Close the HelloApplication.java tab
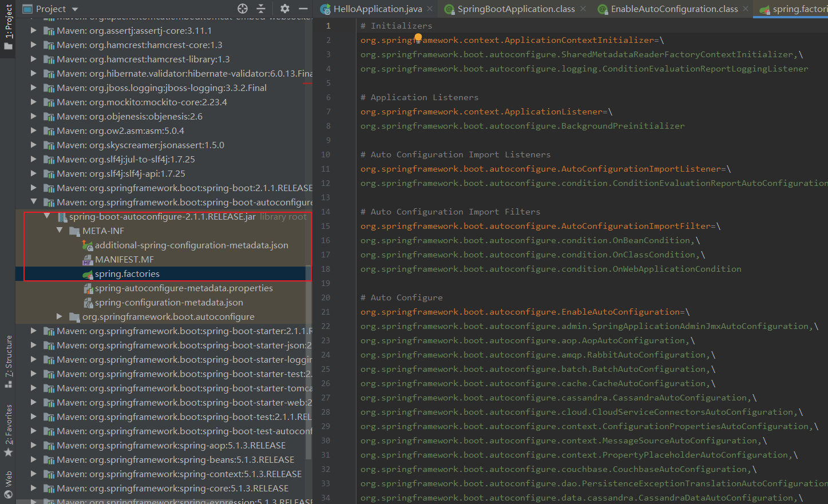828x504 pixels. [430, 9]
